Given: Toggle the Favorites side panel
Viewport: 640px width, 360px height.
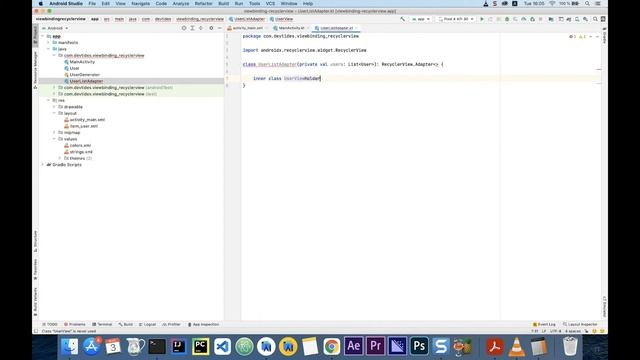Looking at the screenshot, I should pos(36,270).
